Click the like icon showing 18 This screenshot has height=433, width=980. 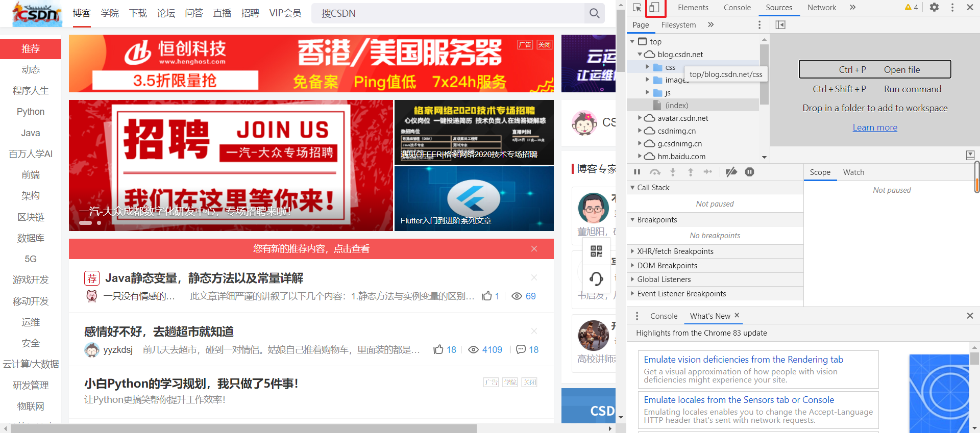coord(438,349)
